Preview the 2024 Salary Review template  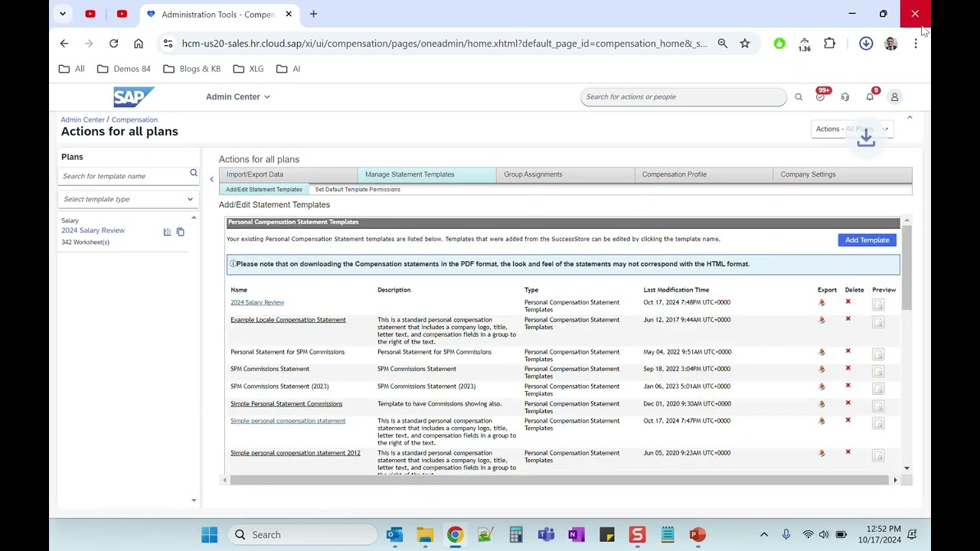pyautogui.click(x=878, y=305)
